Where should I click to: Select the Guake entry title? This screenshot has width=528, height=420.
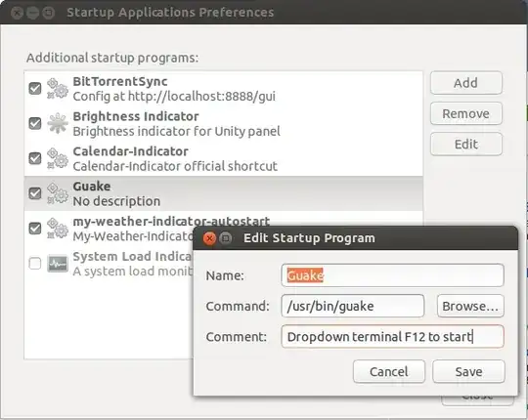click(x=92, y=187)
